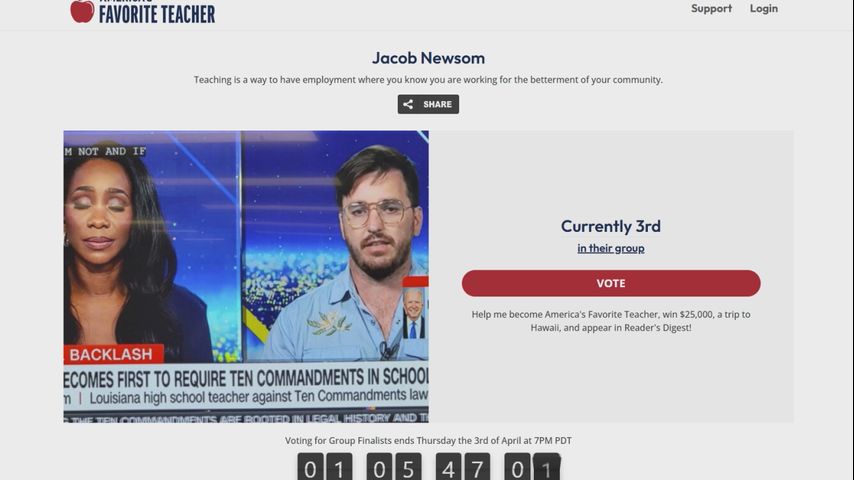Click the teaching quote tagline text
This screenshot has height=480, width=854.
(x=428, y=80)
